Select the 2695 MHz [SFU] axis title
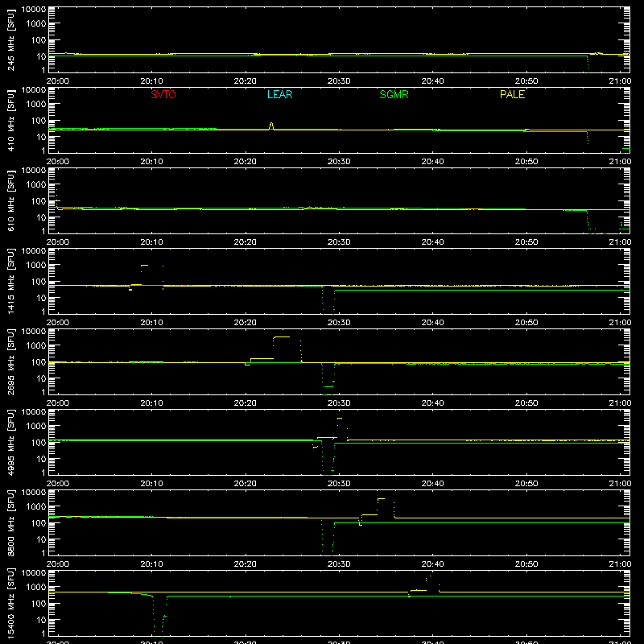Image resolution: width=644 pixels, height=644 pixels. tap(11, 361)
